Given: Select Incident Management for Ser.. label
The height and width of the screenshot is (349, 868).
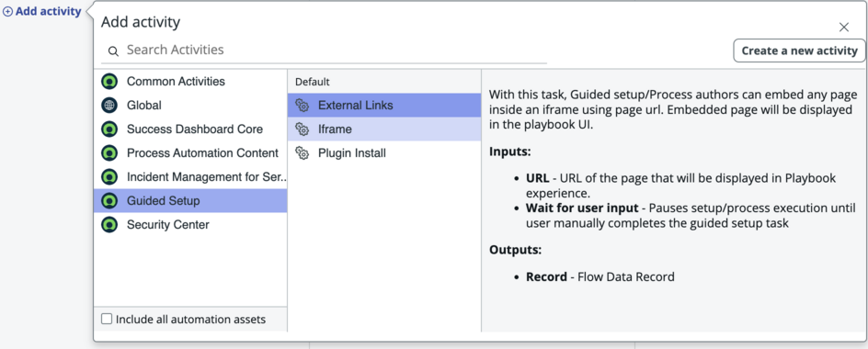Looking at the screenshot, I should [x=207, y=177].
